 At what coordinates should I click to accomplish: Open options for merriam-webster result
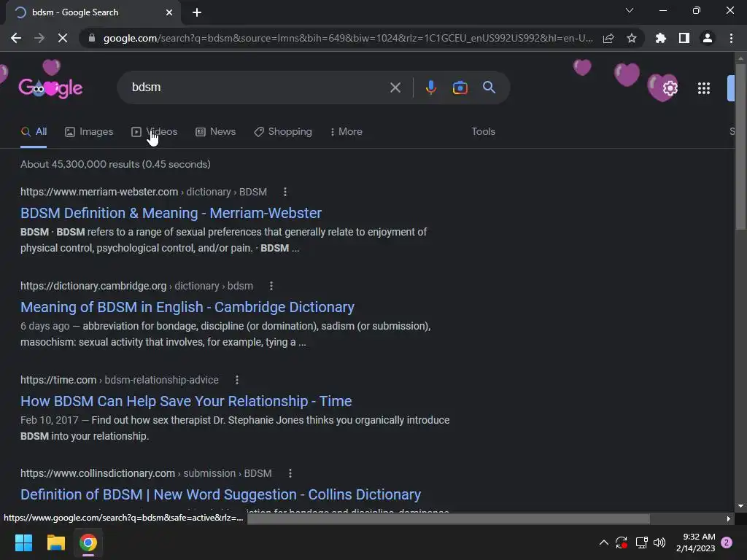(x=285, y=192)
